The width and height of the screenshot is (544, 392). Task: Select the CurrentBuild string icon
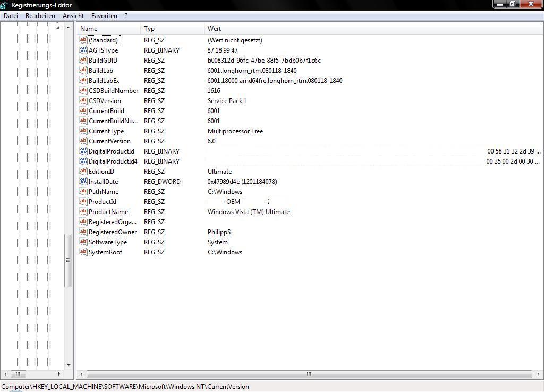pos(83,110)
